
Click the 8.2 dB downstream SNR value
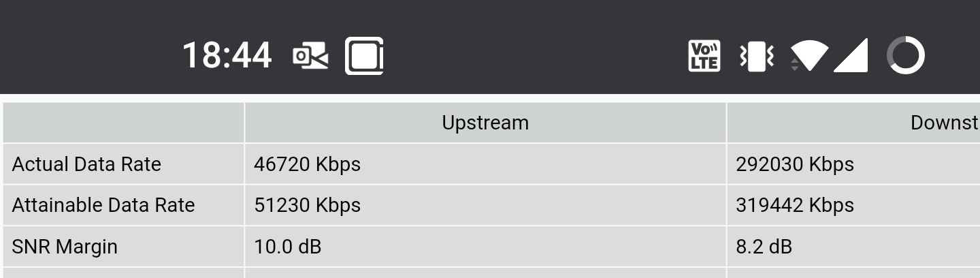pos(764,246)
